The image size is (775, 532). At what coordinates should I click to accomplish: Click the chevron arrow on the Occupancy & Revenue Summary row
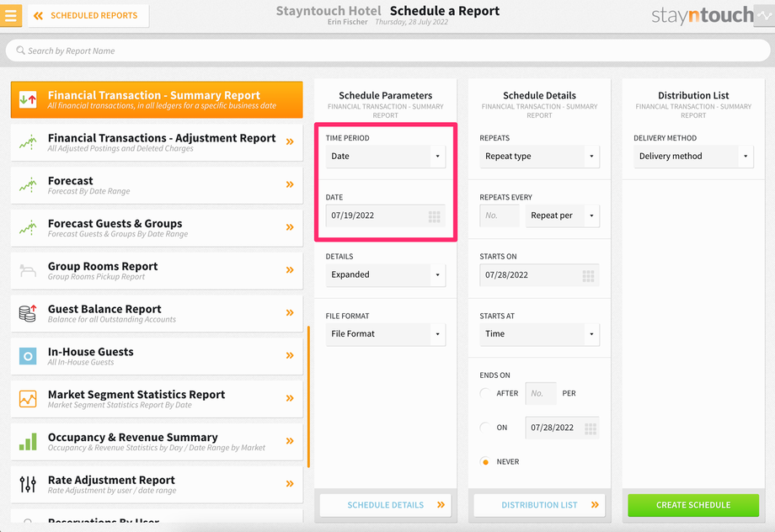point(290,440)
